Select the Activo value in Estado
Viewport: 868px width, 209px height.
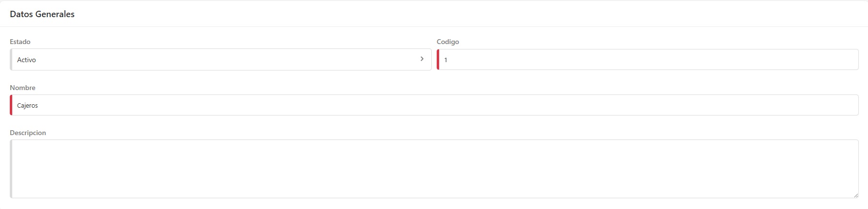click(x=27, y=60)
